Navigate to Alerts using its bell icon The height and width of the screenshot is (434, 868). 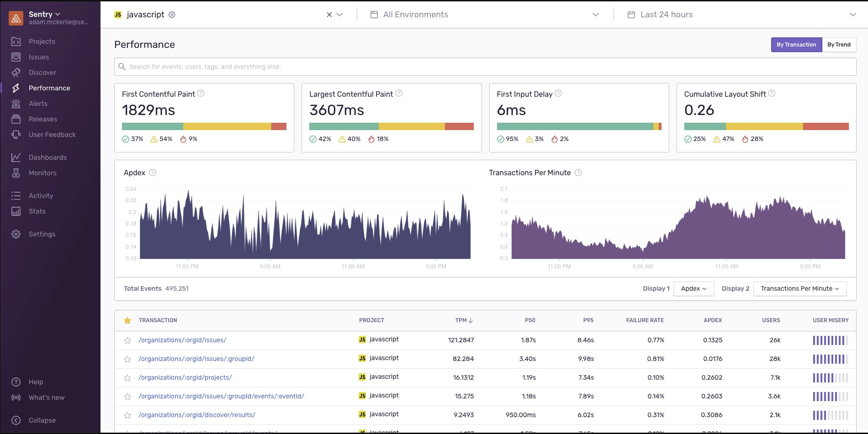point(16,103)
